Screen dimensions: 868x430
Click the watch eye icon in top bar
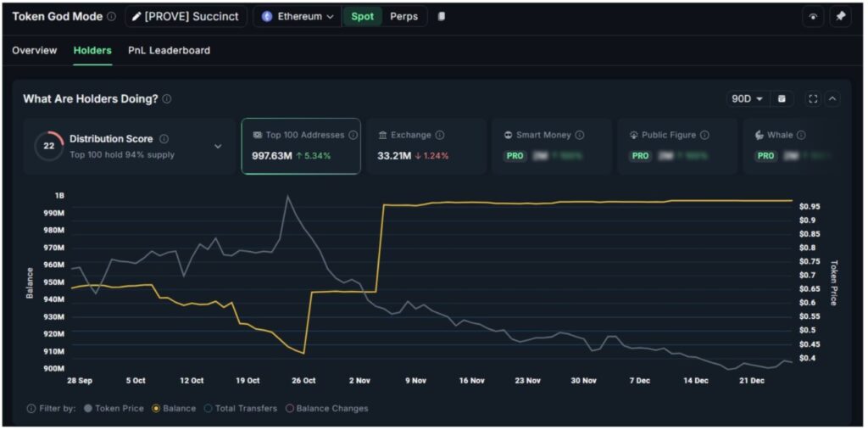[813, 17]
